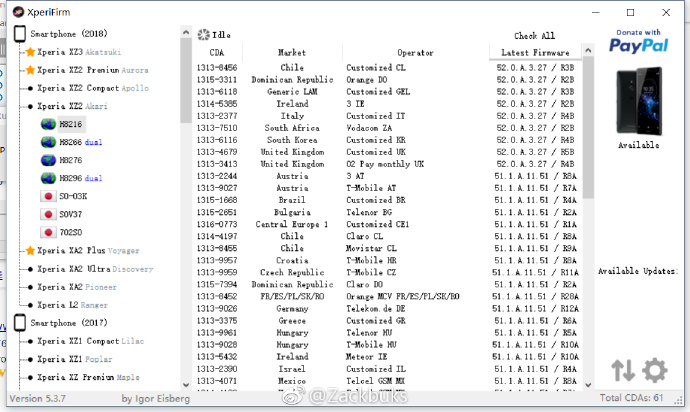The image size is (690, 412).
Task: Click the globe icon beside H8266 dual
Action: pyautogui.click(x=48, y=142)
